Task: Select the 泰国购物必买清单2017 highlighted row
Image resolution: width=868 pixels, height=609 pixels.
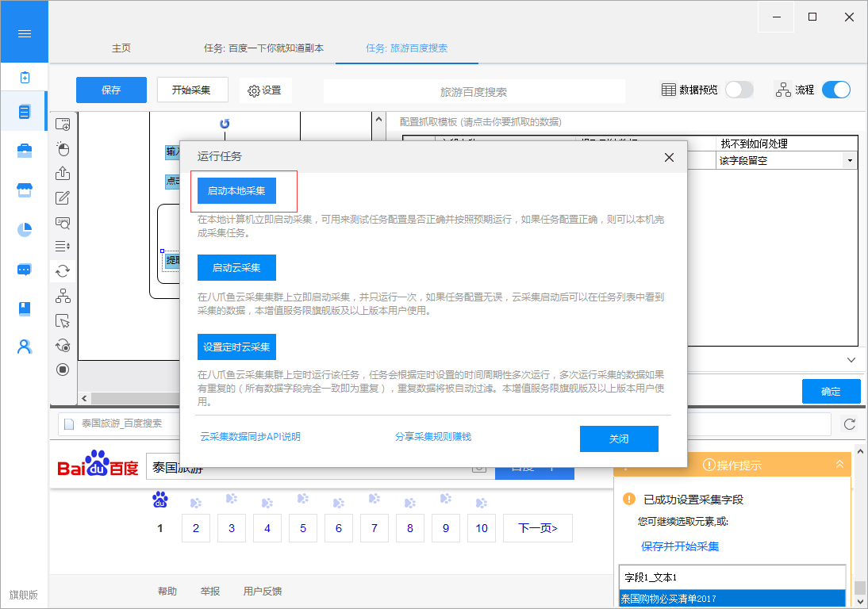Action: pyautogui.click(x=732, y=599)
